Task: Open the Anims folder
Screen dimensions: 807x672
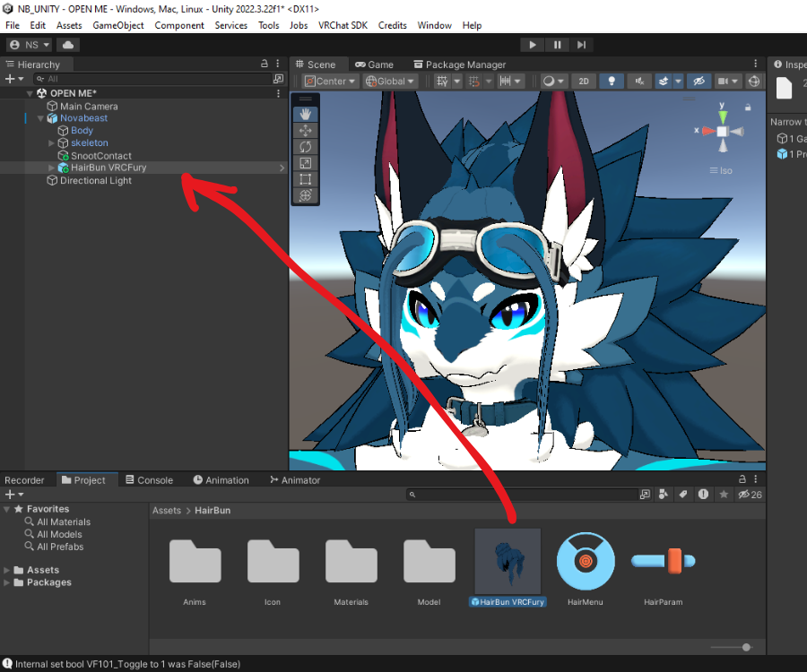Action: tap(195, 569)
